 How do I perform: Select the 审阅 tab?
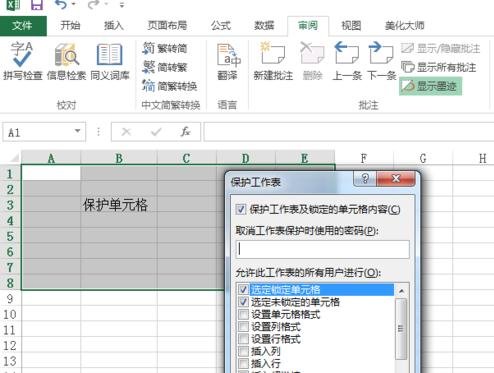(308, 25)
